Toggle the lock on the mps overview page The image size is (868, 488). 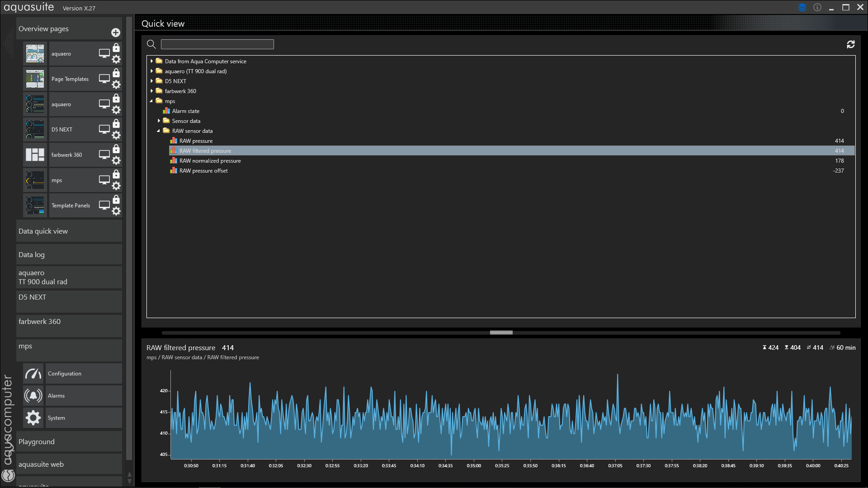[x=116, y=174]
